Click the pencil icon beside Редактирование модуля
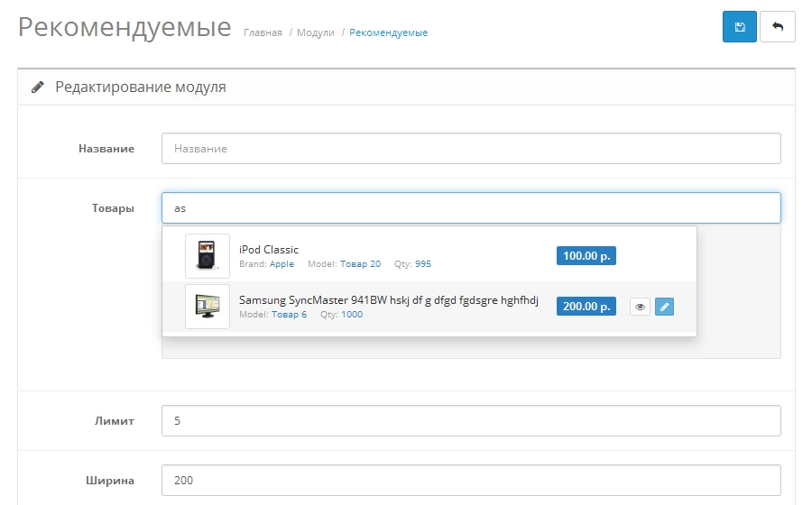This screenshot has height=505, width=812. point(37,87)
